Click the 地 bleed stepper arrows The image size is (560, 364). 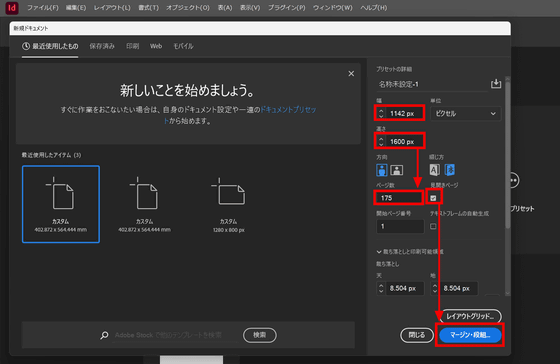[x=435, y=288]
